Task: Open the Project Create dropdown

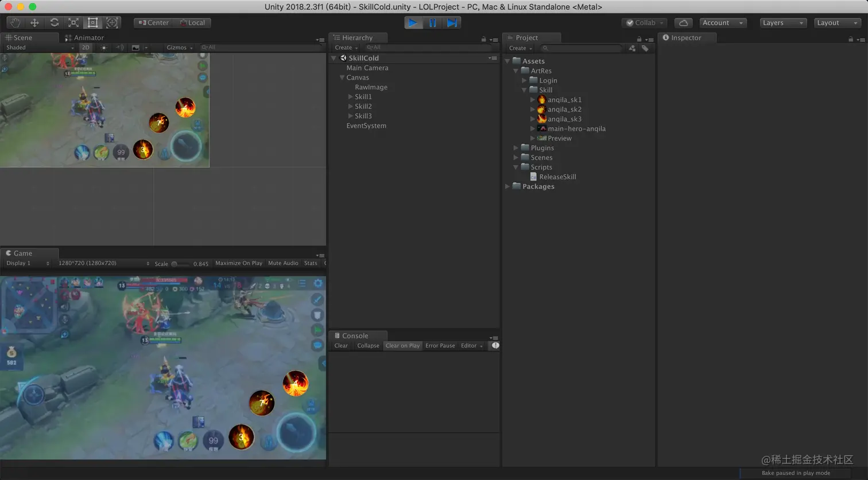Action: pyautogui.click(x=521, y=48)
